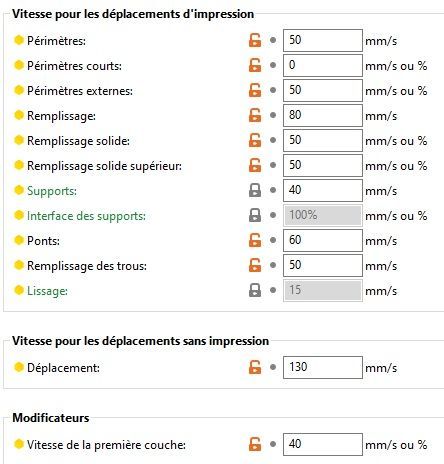
Task: Click the orange unlock icon for Ponts
Action: [x=255, y=240]
